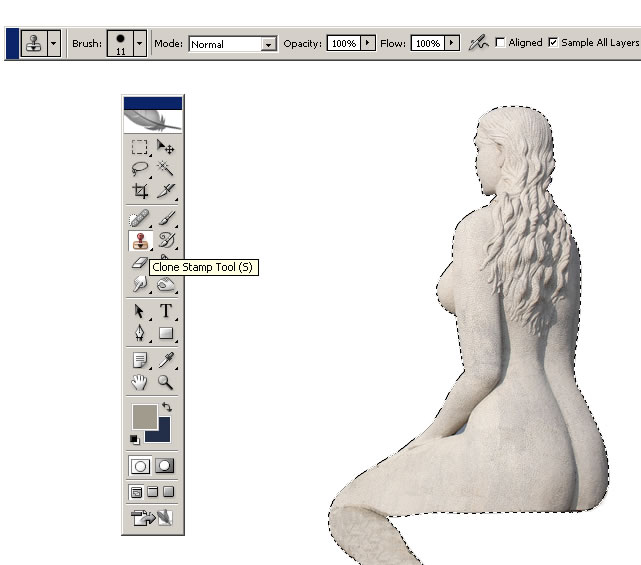Click the feather logo at toolbox top
This screenshot has height=565, width=641.
[153, 121]
